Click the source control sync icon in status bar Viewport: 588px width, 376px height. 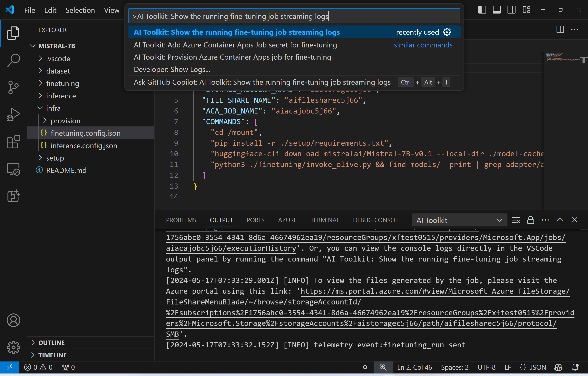(x=365, y=367)
